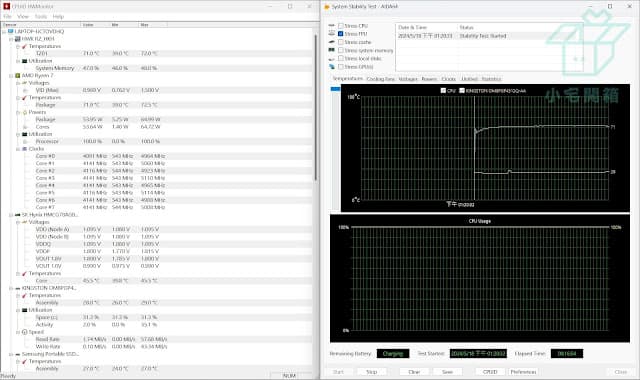This screenshot has width=640, height=380.
Task: Click the thermometer icon under AMD Ryzen 7
Action: [24, 98]
